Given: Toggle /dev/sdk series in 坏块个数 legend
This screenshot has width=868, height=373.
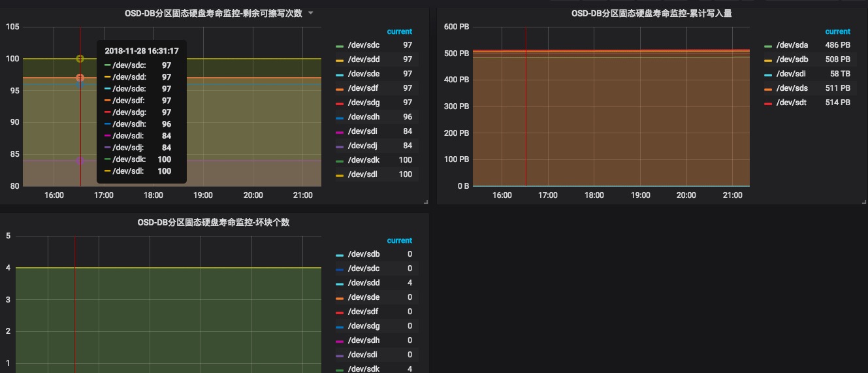Looking at the screenshot, I should point(363,369).
